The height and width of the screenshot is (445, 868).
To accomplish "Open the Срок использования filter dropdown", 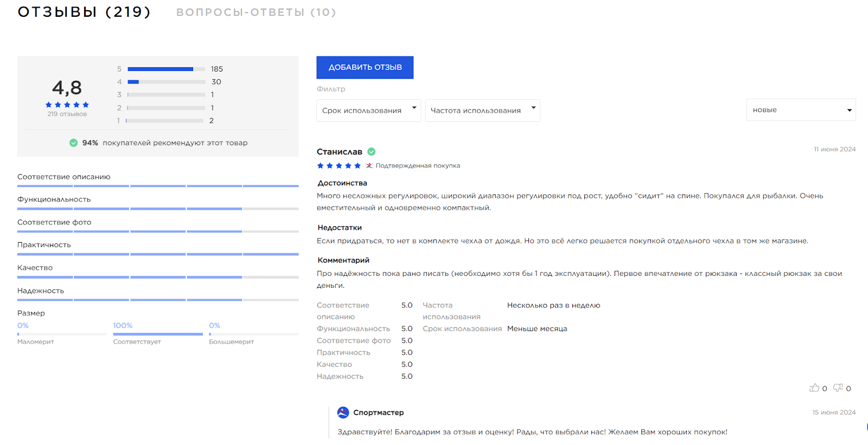I will 368,110.
